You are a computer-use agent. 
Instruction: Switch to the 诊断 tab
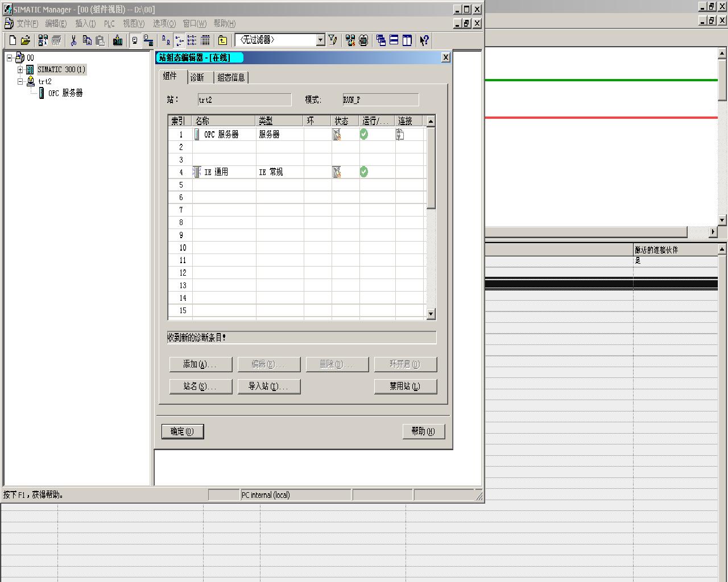pyautogui.click(x=197, y=77)
